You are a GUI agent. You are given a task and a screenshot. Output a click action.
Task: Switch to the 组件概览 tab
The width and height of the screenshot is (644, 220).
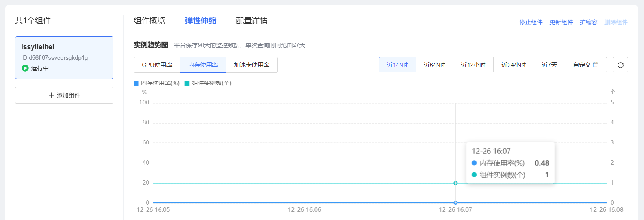(149, 21)
